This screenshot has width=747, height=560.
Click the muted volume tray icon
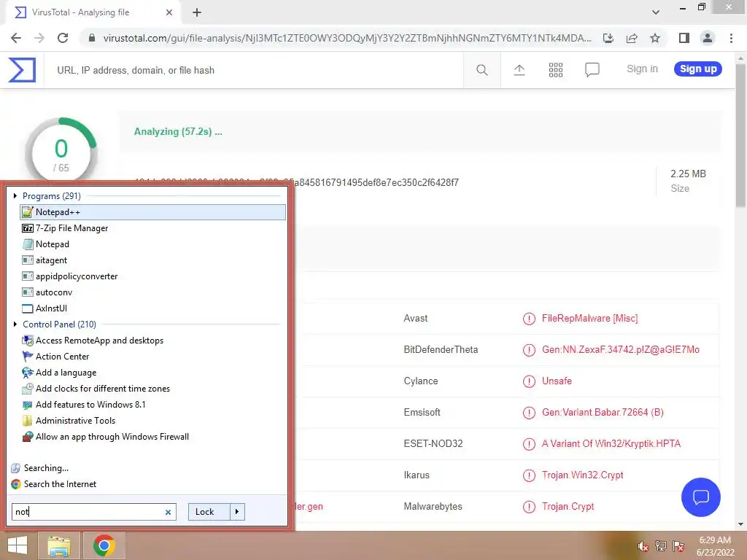[x=643, y=546]
